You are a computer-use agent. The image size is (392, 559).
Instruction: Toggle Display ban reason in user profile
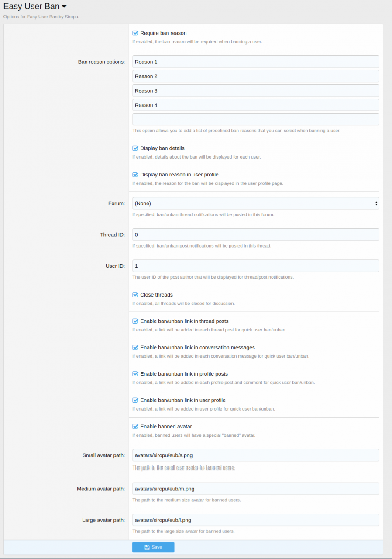(x=135, y=175)
